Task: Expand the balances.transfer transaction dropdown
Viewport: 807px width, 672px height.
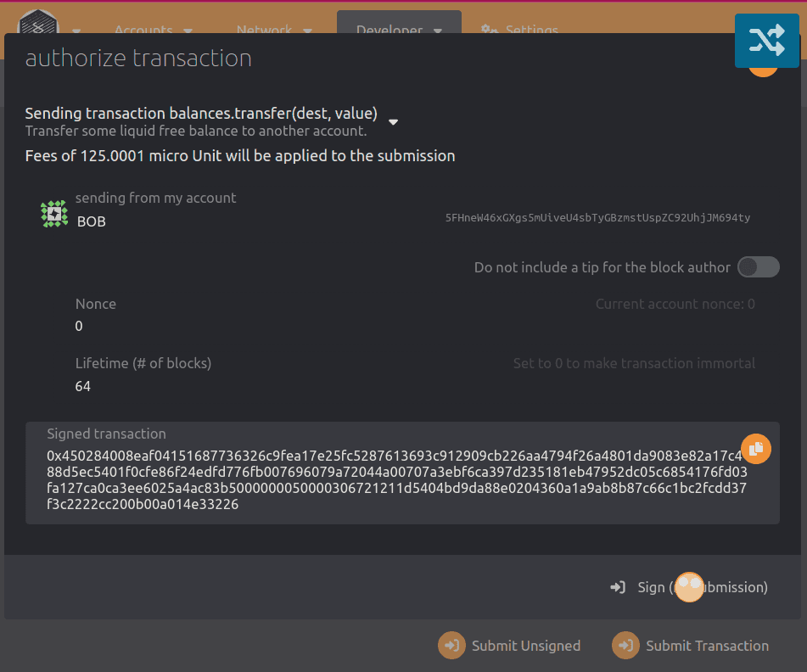Action: coord(393,121)
